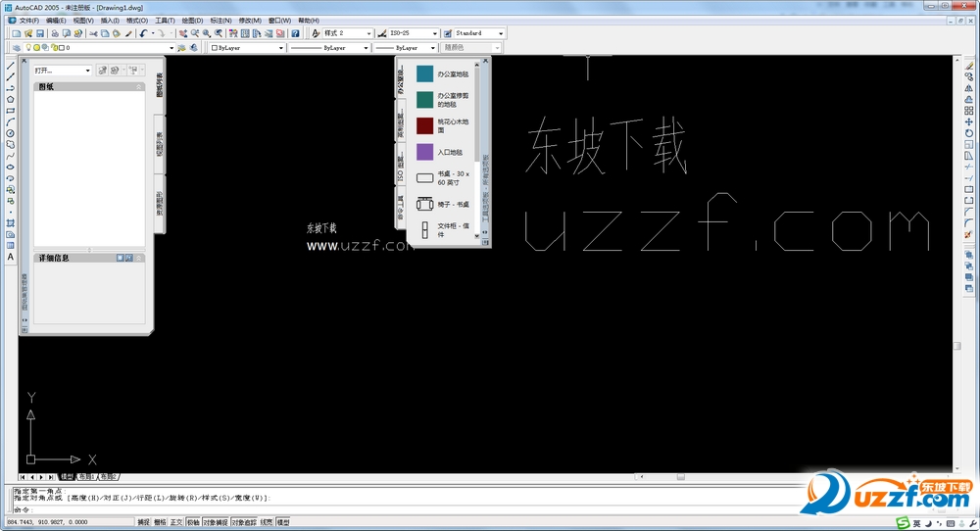Select the Multiline Text tool (A)
980x531 pixels.
coord(11,257)
